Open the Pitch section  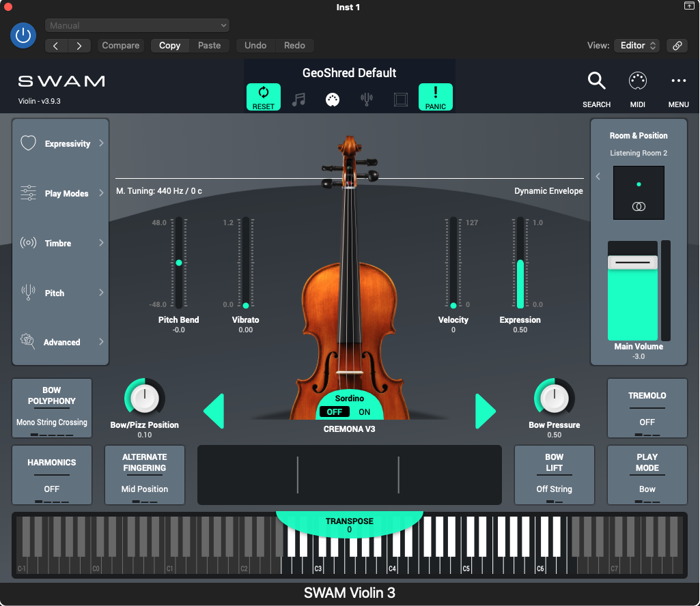pos(61,293)
